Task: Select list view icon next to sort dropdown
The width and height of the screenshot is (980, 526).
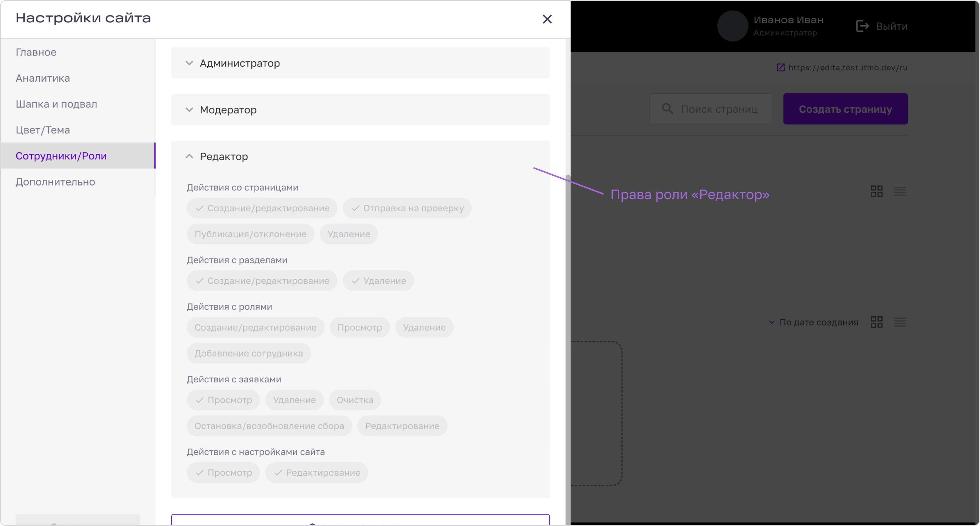Action: pos(900,322)
